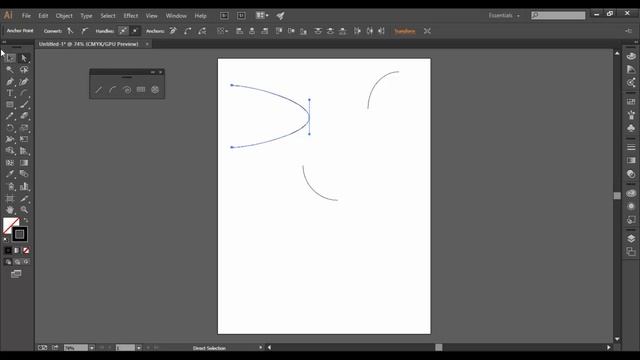Viewport: 640px width, 360px height.
Task: Select the Free Transform tool
Action: [x=24, y=139]
